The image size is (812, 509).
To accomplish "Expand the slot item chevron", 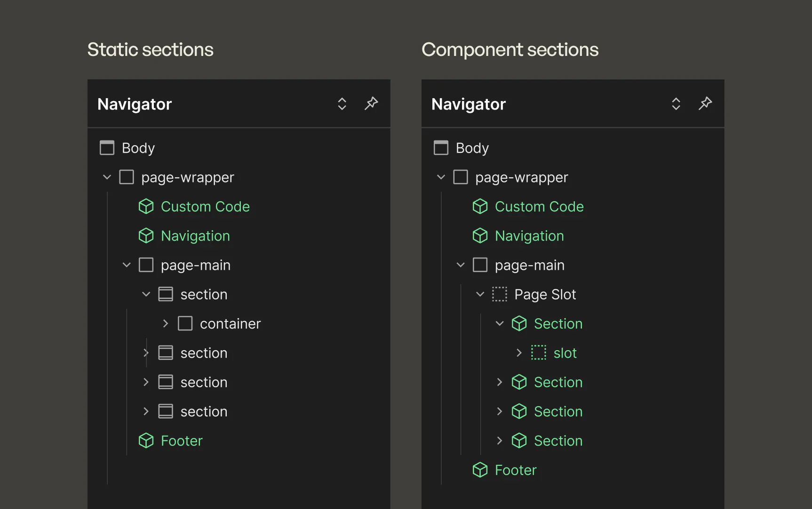I will pyautogui.click(x=519, y=352).
